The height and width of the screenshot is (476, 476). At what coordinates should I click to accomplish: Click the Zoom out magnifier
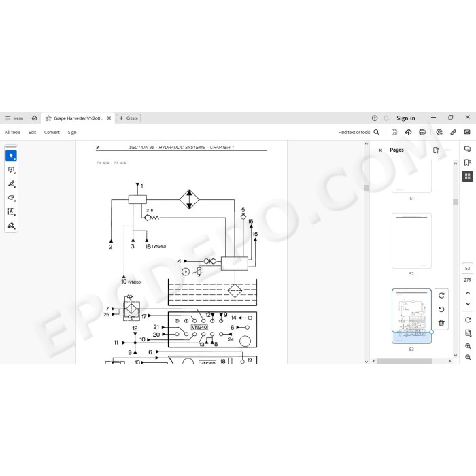468,357
